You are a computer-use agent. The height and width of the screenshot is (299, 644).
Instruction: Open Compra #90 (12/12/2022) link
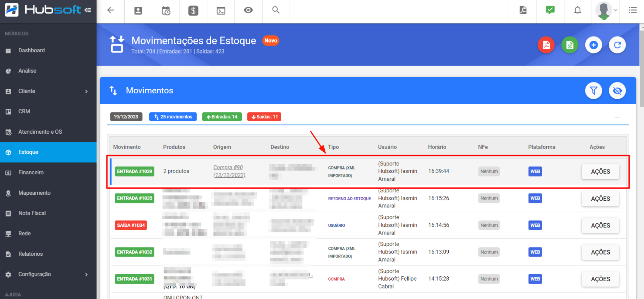[229, 171]
